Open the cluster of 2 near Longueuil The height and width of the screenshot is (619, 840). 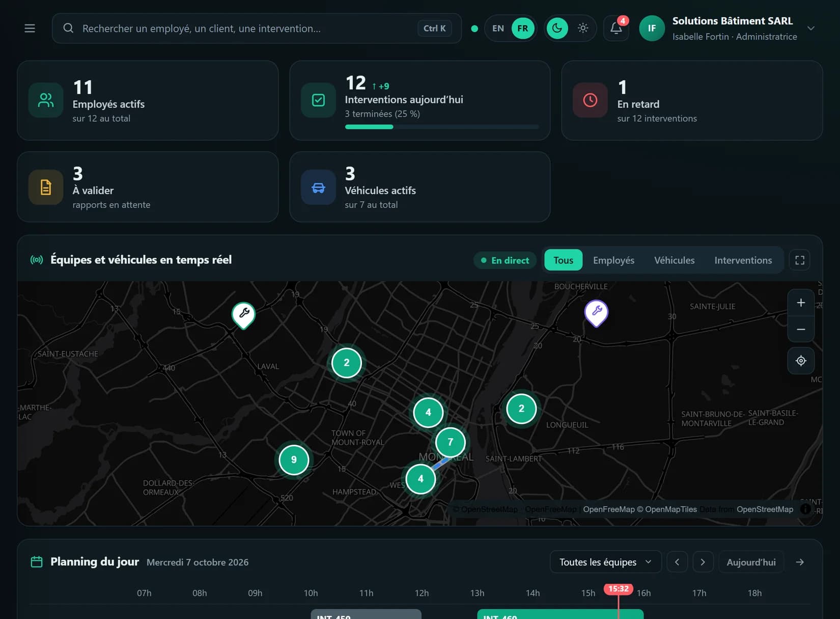click(521, 409)
